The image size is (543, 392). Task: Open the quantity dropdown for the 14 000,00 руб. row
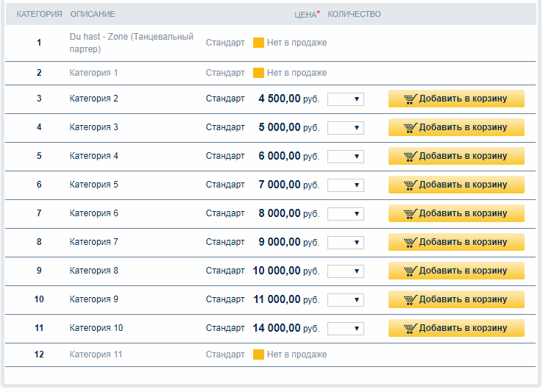346,329
